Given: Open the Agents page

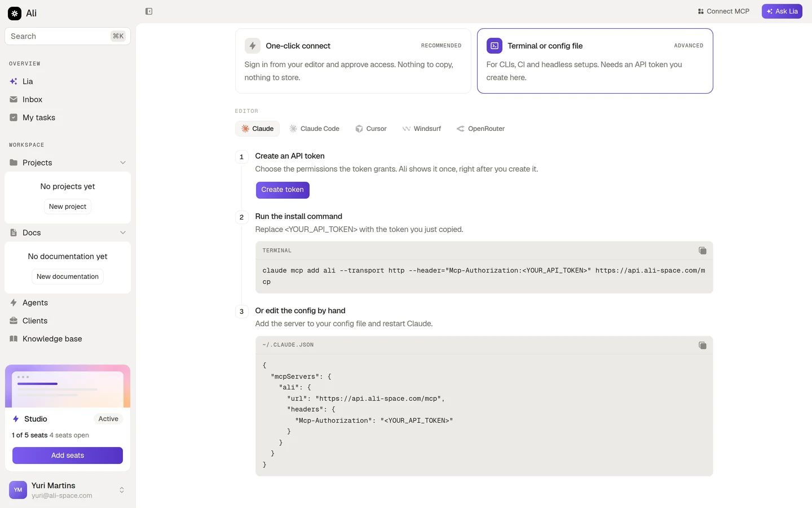Looking at the screenshot, I should tap(68, 303).
